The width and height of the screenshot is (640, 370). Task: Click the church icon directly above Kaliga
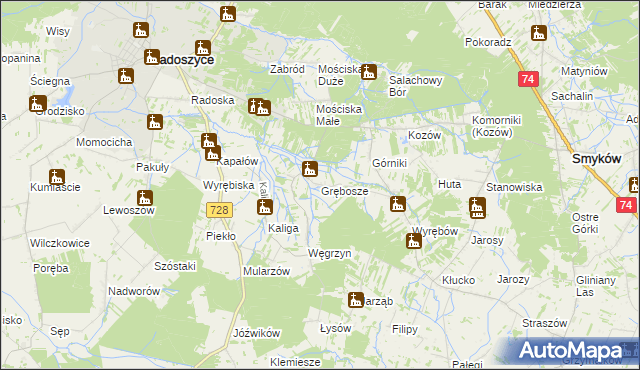tap(264, 207)
